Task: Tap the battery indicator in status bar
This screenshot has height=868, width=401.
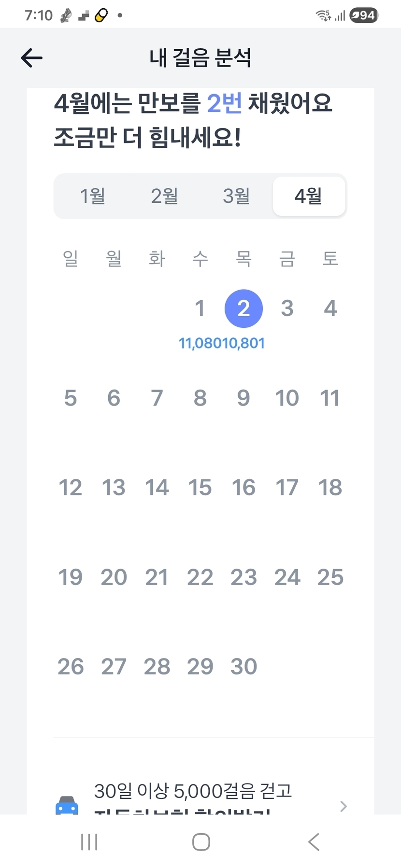Action: pos(363,15)
